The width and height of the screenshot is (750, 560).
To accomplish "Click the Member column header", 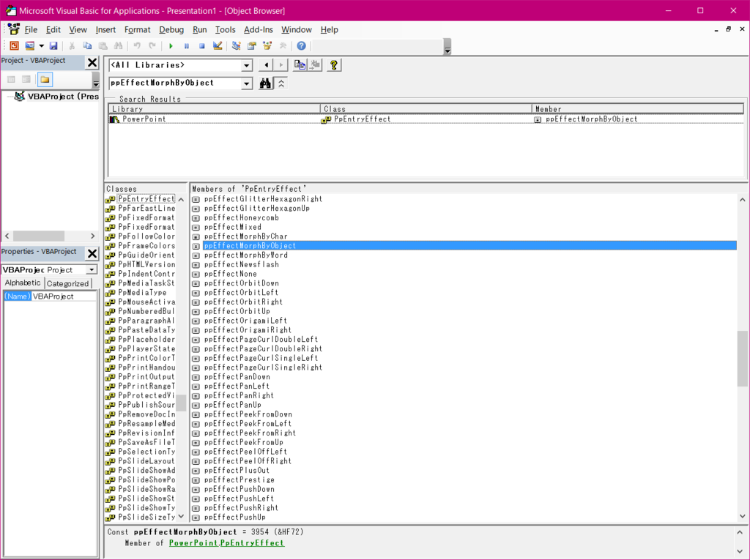I will (x=638, y=109).
